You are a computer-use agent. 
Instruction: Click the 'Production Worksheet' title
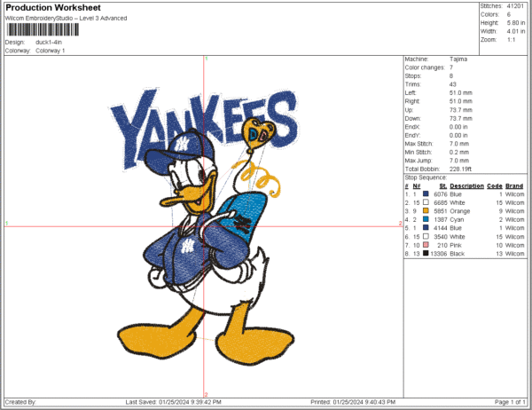point(53,8)
